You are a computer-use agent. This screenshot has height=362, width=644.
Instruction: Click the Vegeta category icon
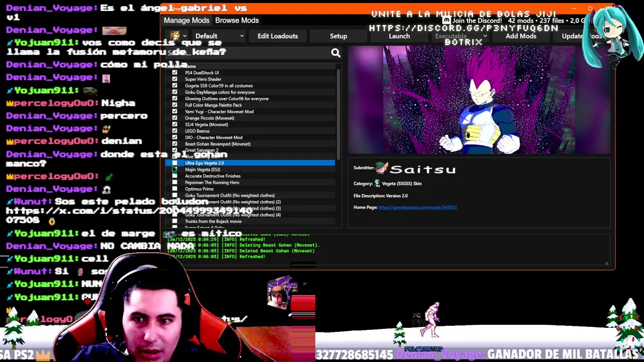click(377, 184)
